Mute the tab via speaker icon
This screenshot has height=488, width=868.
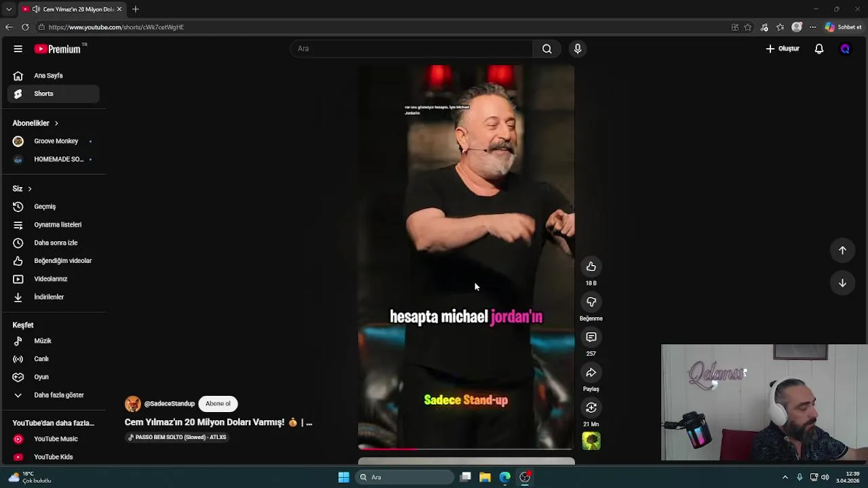[36, 9]
